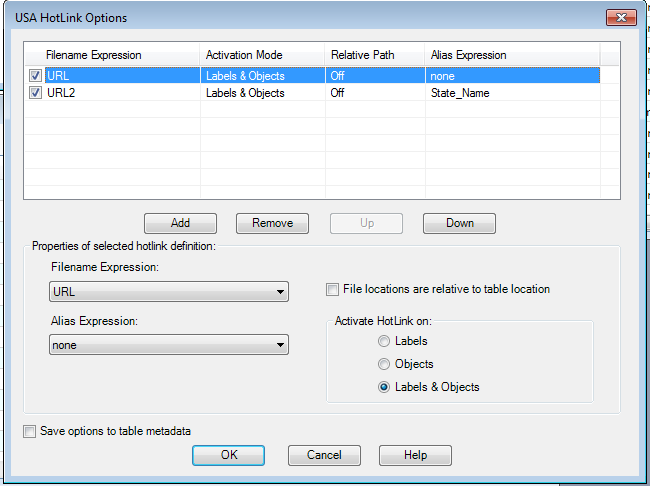This screenshot has height=486, width=650.
Task: Select the URL row in the list
Action: [313, 75]
